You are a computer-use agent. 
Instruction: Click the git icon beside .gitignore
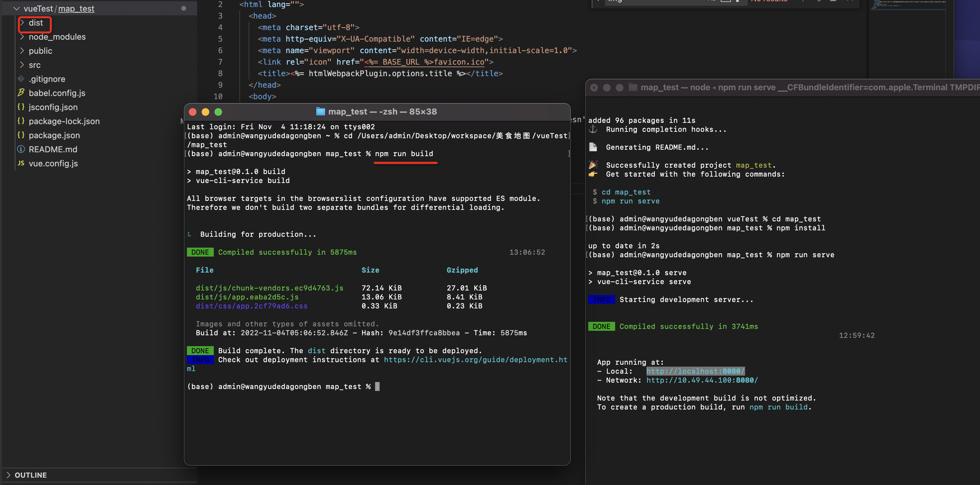click(21, 79)
